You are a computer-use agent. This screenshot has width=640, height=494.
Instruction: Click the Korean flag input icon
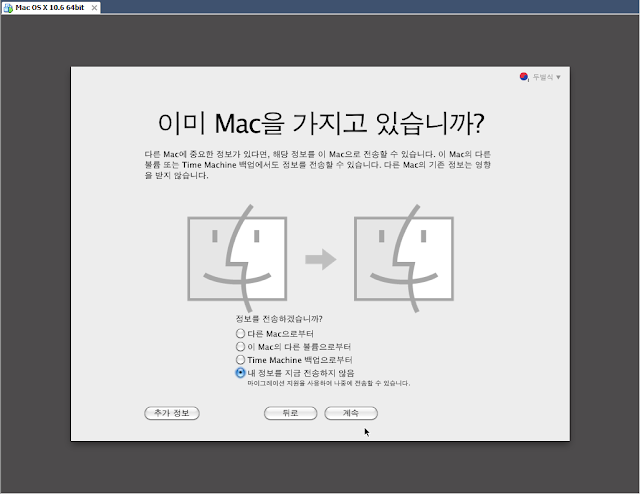click(x=524, y=77)
